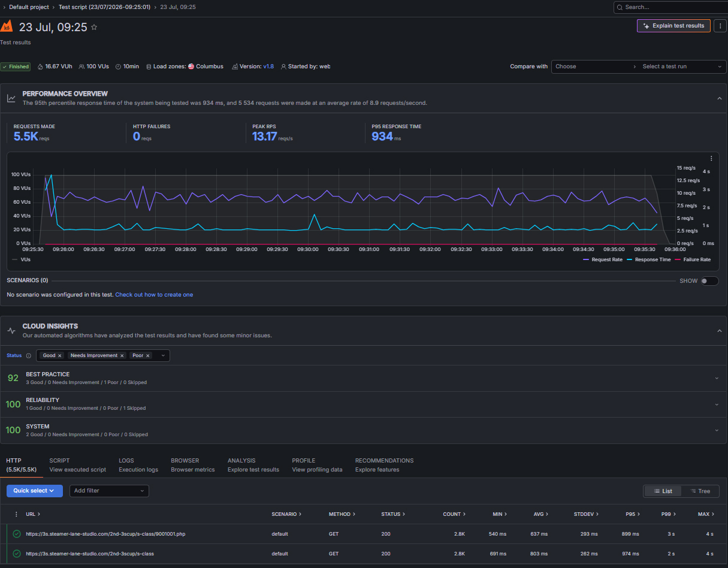Click the search input field
Screen dimensions: 728x568
[670, 7]
